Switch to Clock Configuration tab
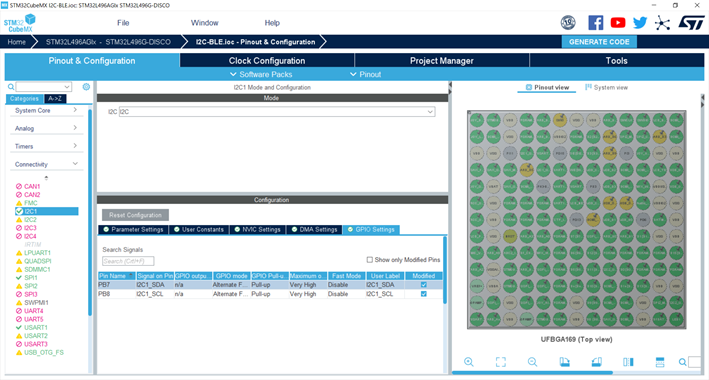 point(267,61)
